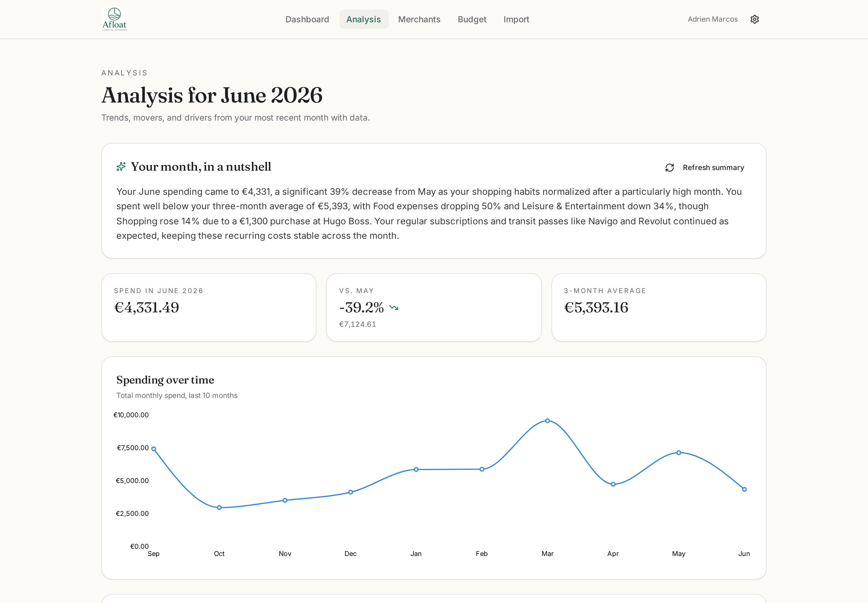Click the €2,500.00 axis label
The image size is (868, 603).
(132, 513)
